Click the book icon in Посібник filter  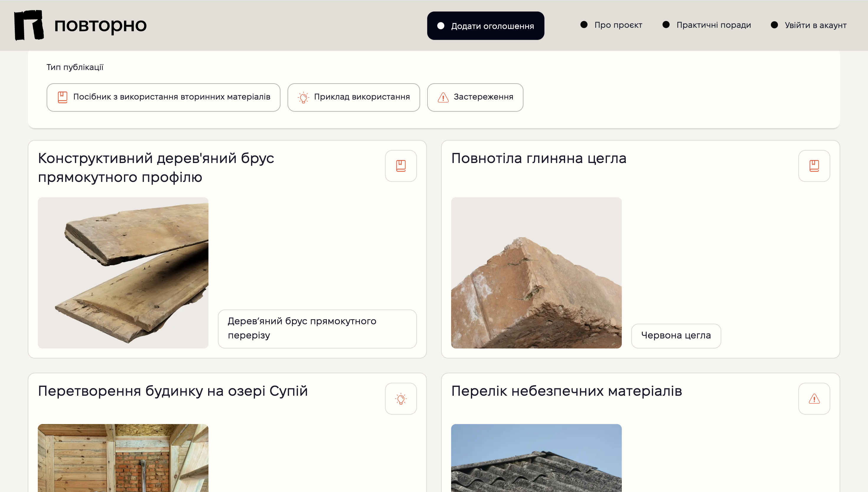(x=63, y=97)
